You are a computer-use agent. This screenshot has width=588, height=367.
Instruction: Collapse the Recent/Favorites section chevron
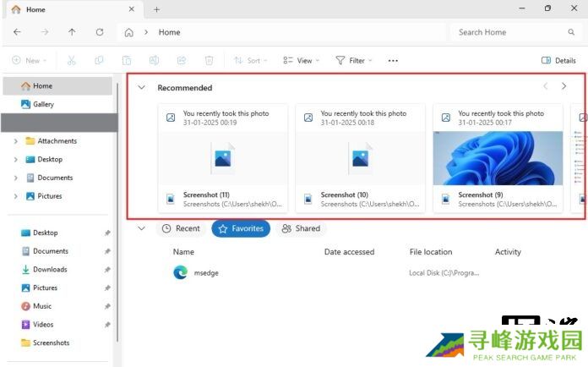coord(141,228)
